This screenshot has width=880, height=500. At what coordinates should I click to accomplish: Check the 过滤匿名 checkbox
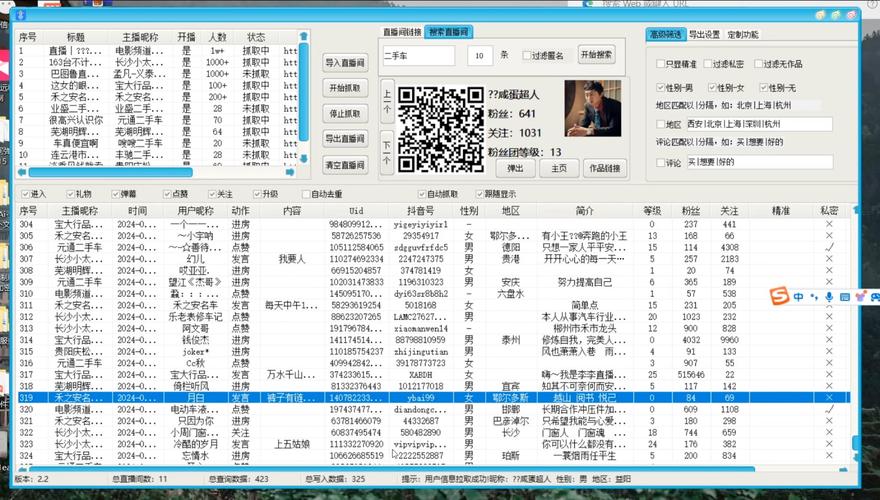[x=526, y=56]
